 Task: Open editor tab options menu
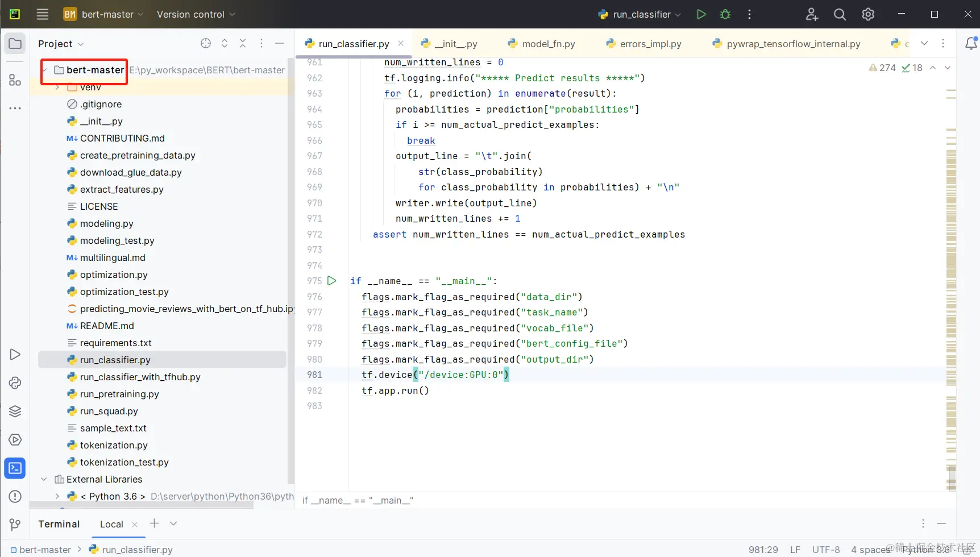point(943,43)
